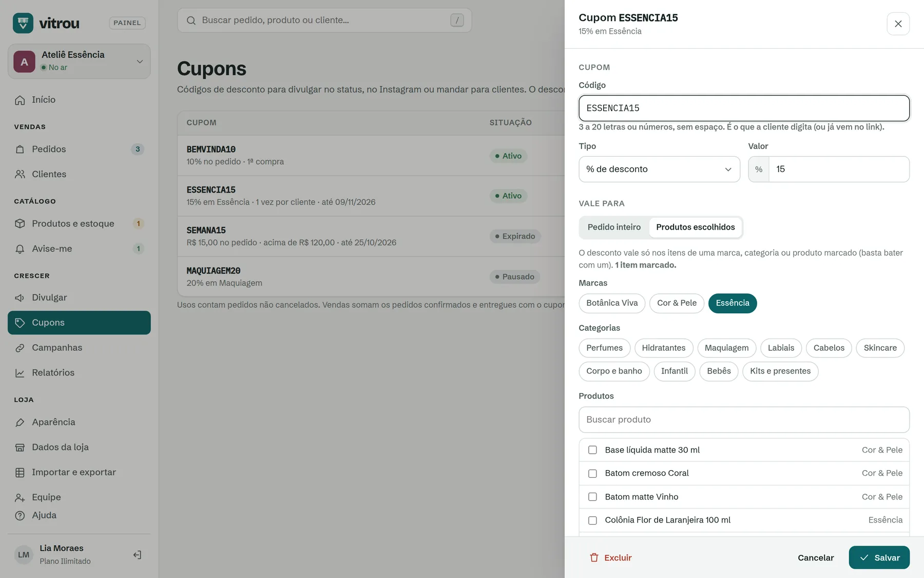The image size is (924, 578).
Task: Toggle the Hidratantes category chip
Action: pyautogui.click(x=664, y=348)
